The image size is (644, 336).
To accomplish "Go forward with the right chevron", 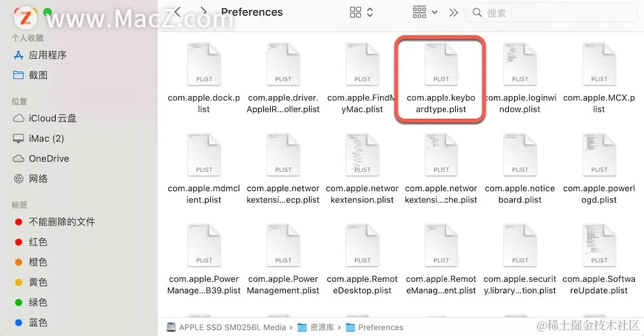I will point(203,12).
